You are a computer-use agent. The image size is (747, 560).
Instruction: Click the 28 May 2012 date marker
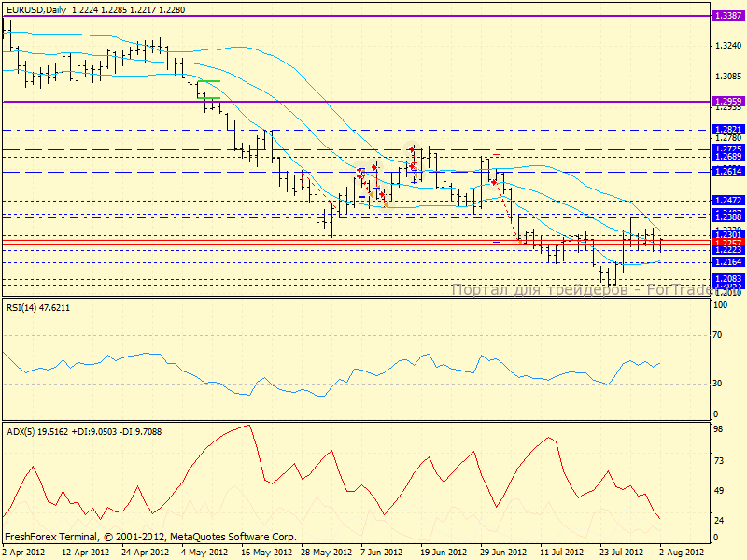coord(328,553)
